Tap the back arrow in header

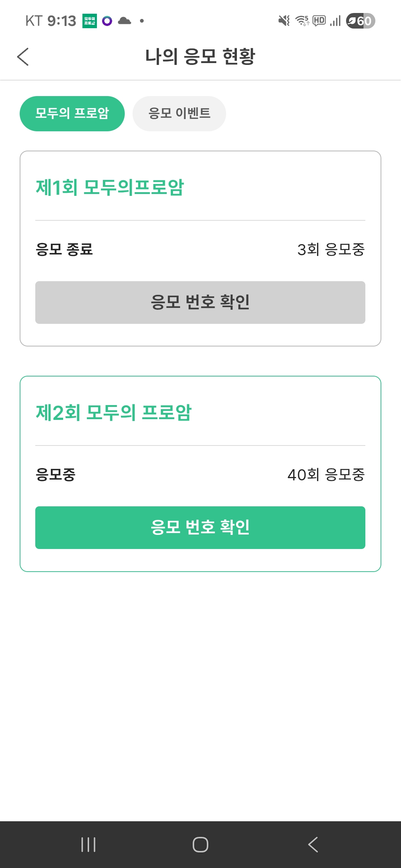coord(23,57)
